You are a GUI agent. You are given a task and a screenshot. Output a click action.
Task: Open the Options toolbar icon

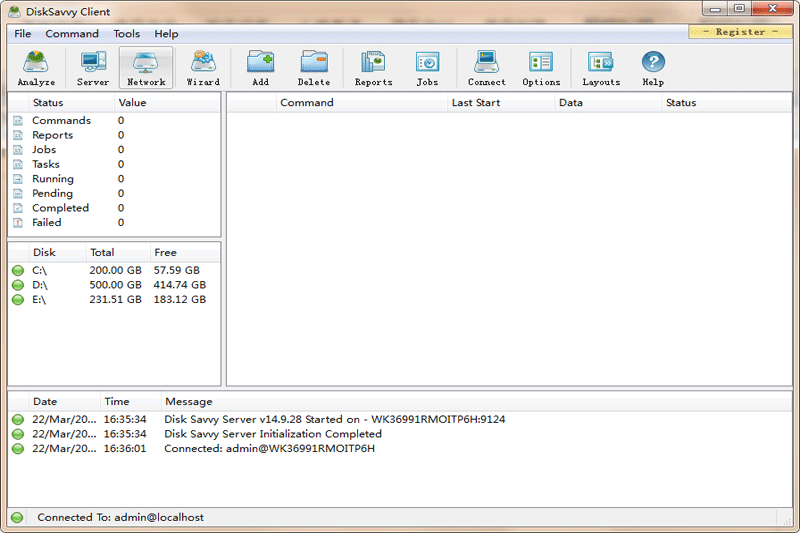click(541, 68)
